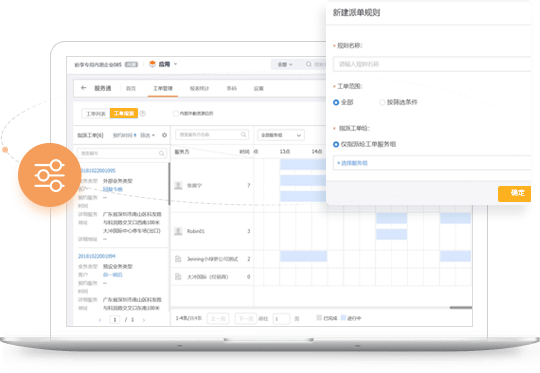Open the 首页 tab
Viewport: 540px width, 373px height.
coord(131,89)
